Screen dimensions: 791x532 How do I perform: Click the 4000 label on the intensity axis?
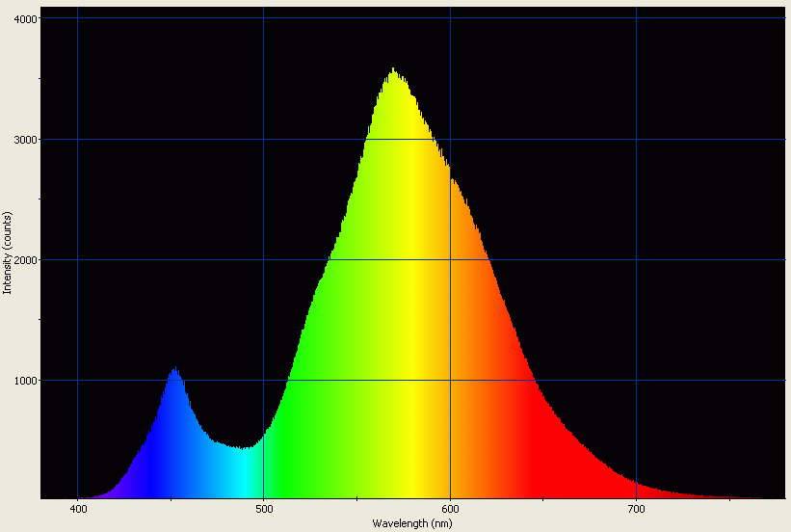point(26,19)
